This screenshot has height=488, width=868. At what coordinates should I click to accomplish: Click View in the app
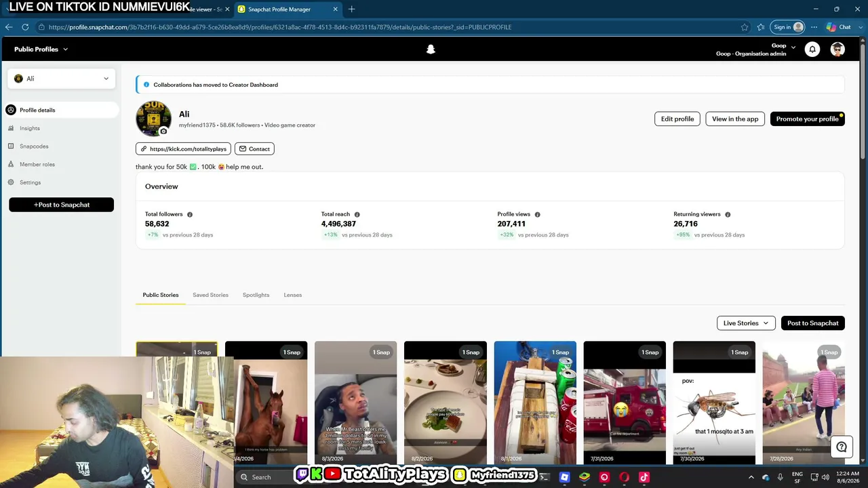(x=735, y=119)
